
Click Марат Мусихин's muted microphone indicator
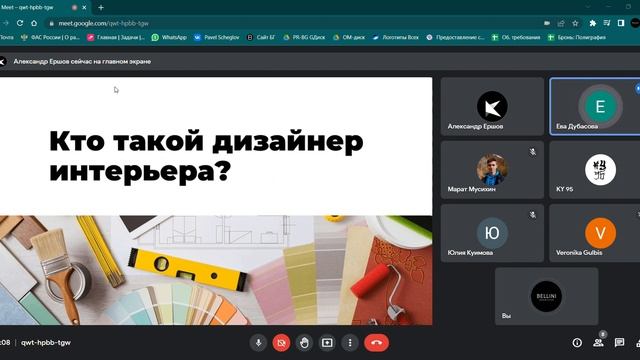point(533,152)
